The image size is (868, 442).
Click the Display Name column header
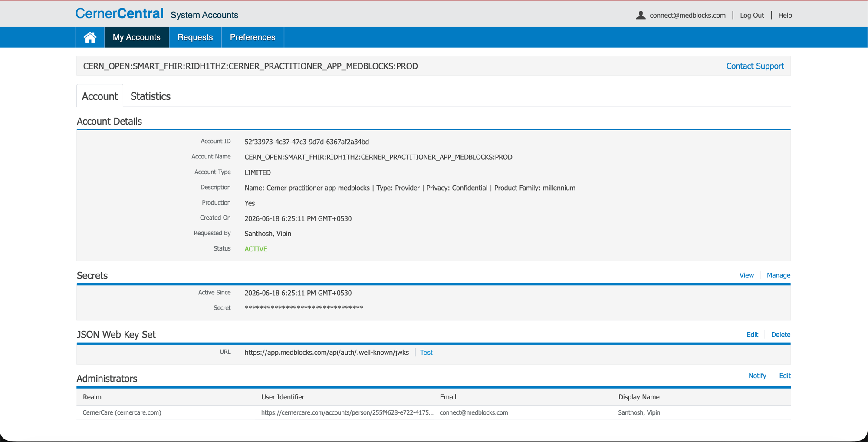tap(639, 397)
